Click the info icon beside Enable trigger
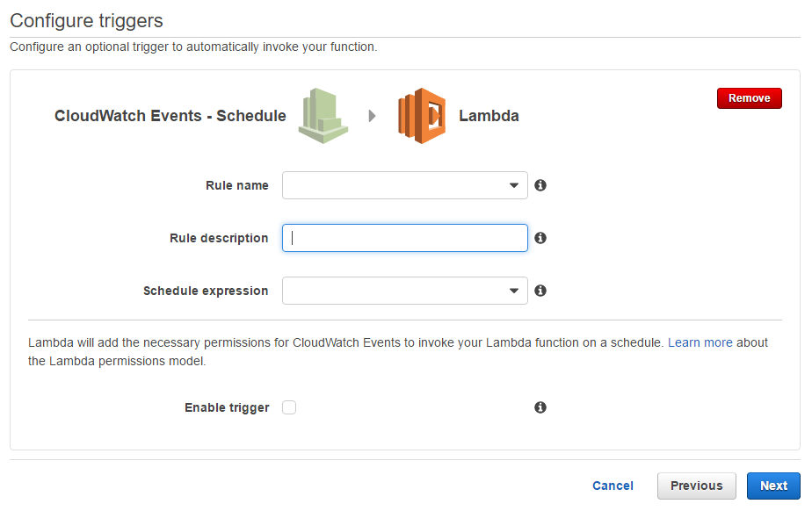 pyautogui.click(x=540, y=407)
